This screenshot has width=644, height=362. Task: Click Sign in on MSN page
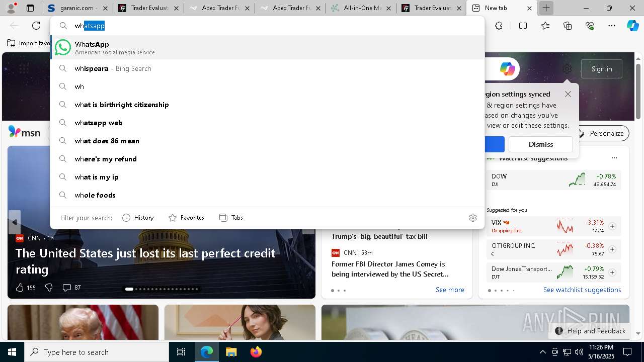(x=602, y=69)
